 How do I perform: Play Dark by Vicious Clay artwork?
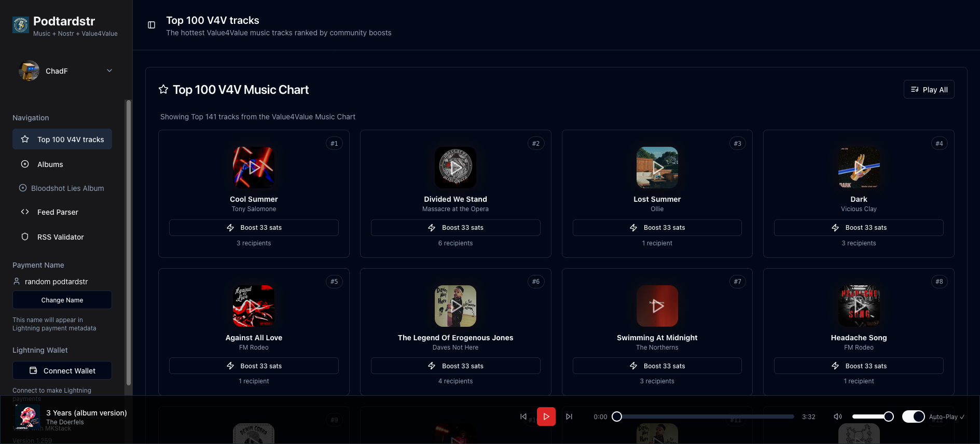click(x=859, y=168)
